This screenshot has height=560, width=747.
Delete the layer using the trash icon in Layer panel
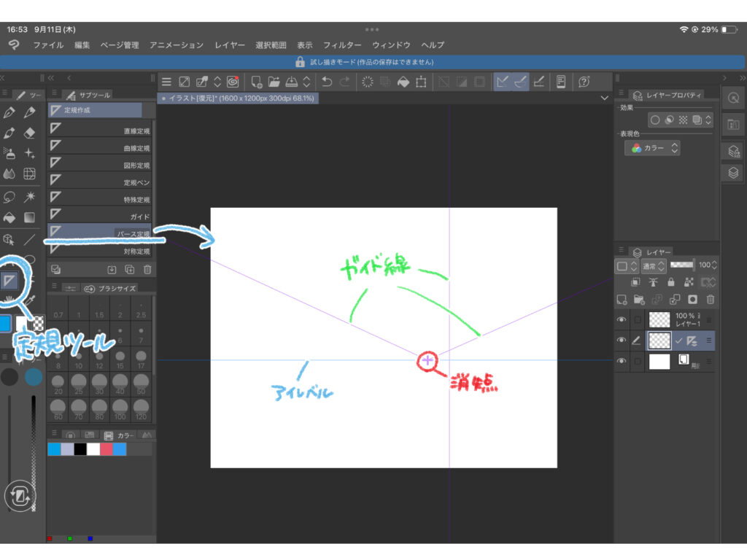tap(711, 300)
